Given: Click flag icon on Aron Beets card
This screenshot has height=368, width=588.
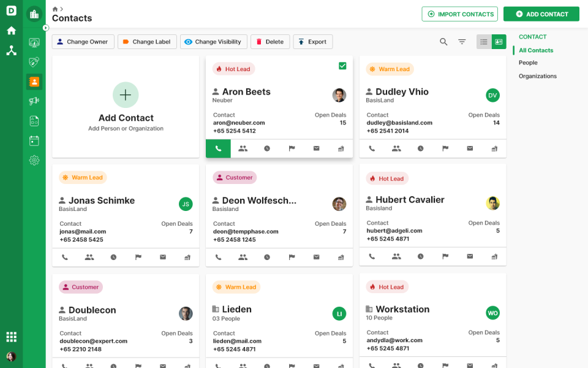Looking at the screenshot, I should point(292,148).
